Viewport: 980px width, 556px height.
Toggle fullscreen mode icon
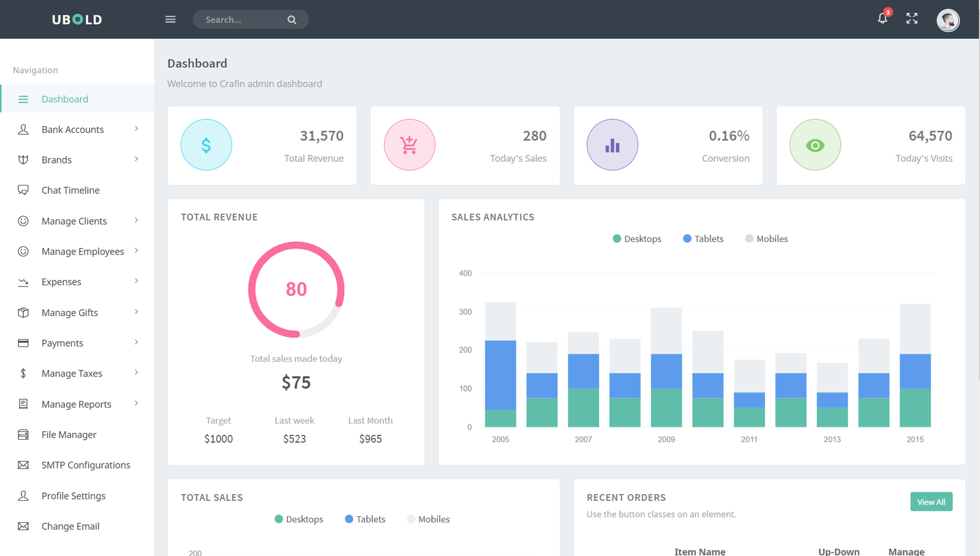pyautogui.click(x=912, y=18)
